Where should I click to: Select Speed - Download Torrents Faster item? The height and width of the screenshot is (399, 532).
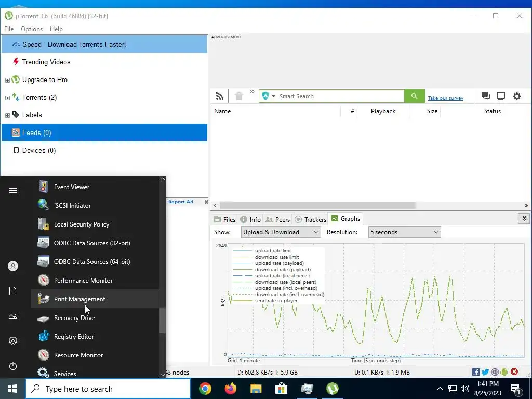pos(104,44)
